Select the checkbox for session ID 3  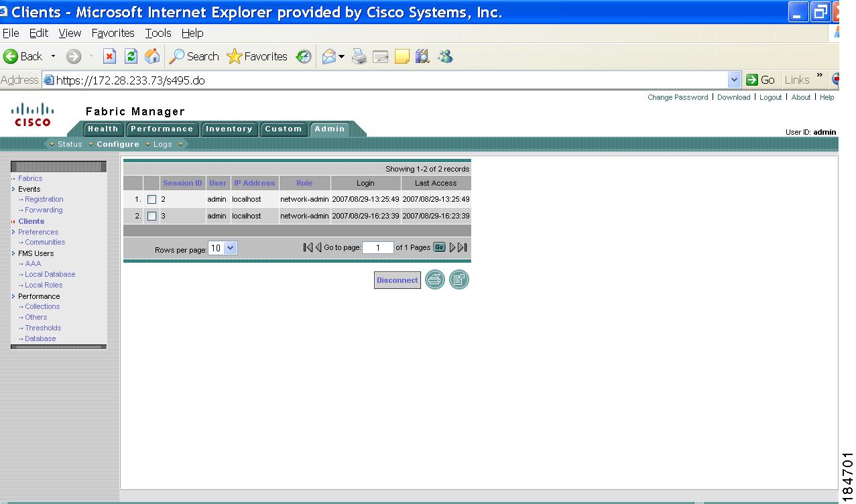point(151,216)
